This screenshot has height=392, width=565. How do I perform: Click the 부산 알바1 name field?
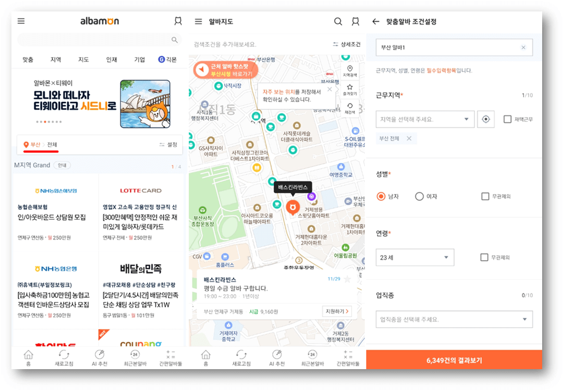[x=454, y=47]
